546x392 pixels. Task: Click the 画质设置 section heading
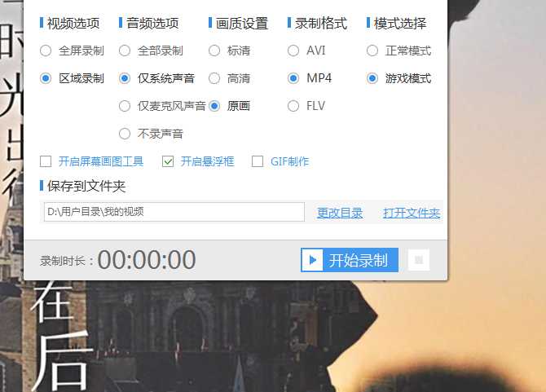click(242, 24)
